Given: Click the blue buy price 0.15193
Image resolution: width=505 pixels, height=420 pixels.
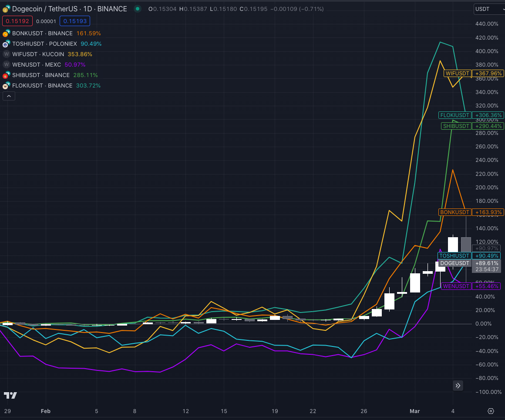Looking at the screenshot, I should point(75,21).
